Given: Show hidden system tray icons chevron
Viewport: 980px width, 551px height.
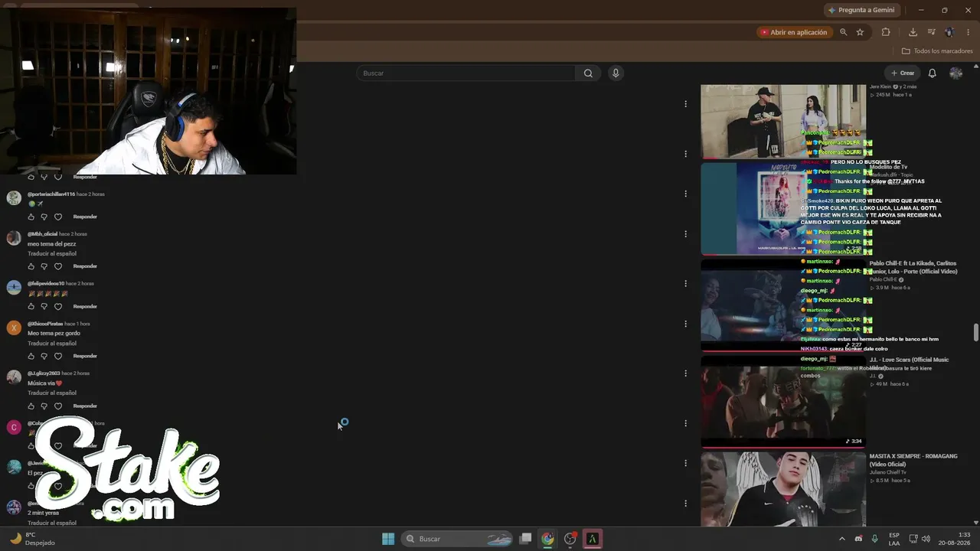Looking at the screenshot, I should pos(842,539).
